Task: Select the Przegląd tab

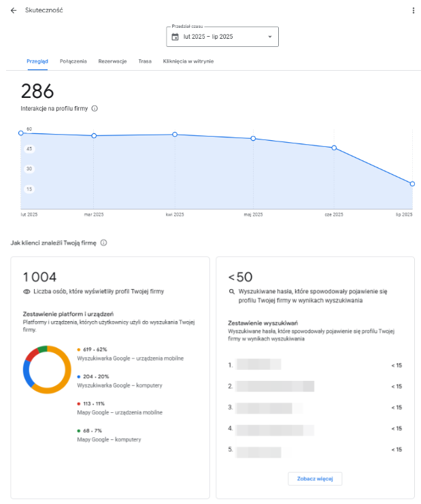Action: (x=37, y=61)
